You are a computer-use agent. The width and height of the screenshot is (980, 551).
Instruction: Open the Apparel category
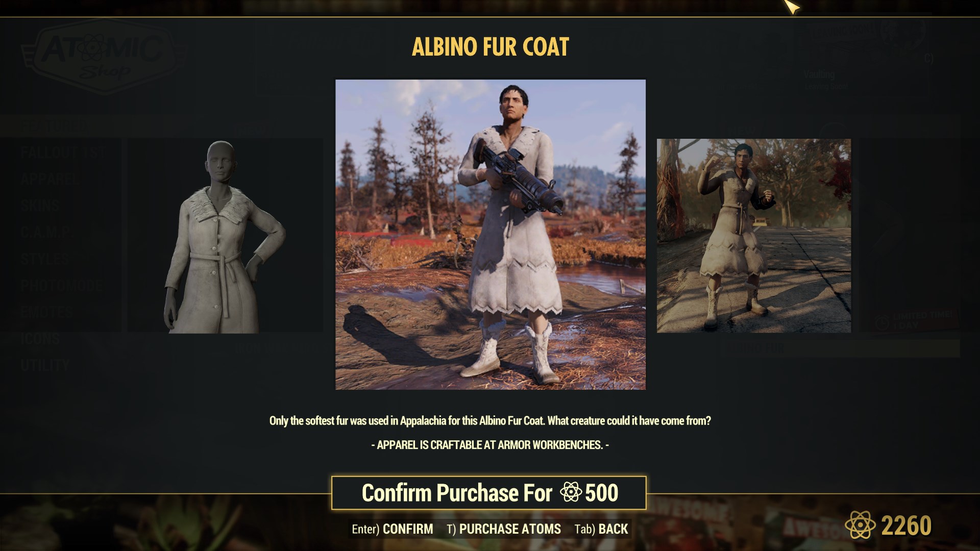point(50,179)
